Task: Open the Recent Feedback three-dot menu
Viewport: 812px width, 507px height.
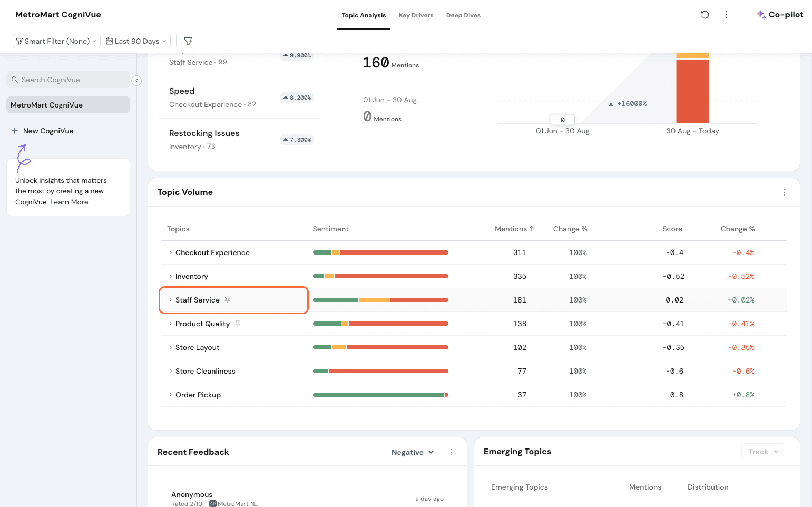Action: point(451,452)
